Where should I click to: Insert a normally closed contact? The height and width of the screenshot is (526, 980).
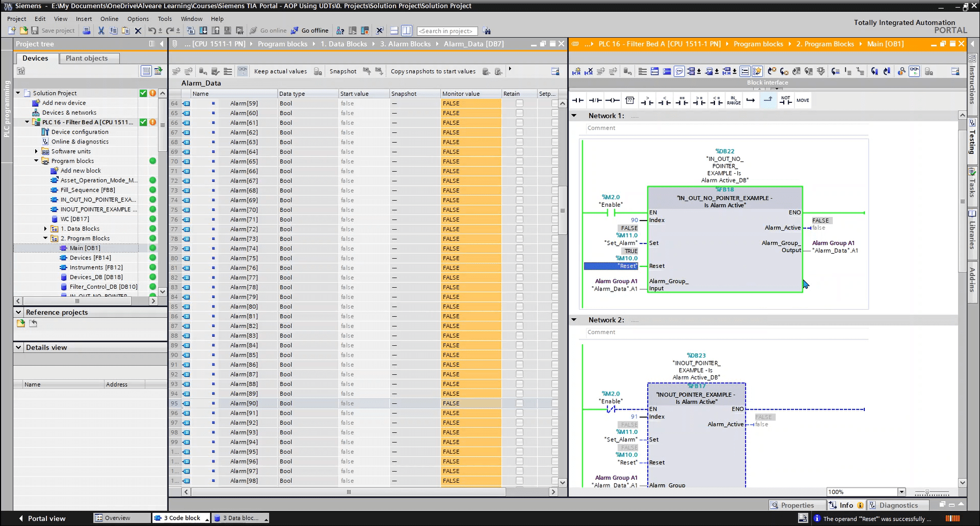(x=595, y=100)
